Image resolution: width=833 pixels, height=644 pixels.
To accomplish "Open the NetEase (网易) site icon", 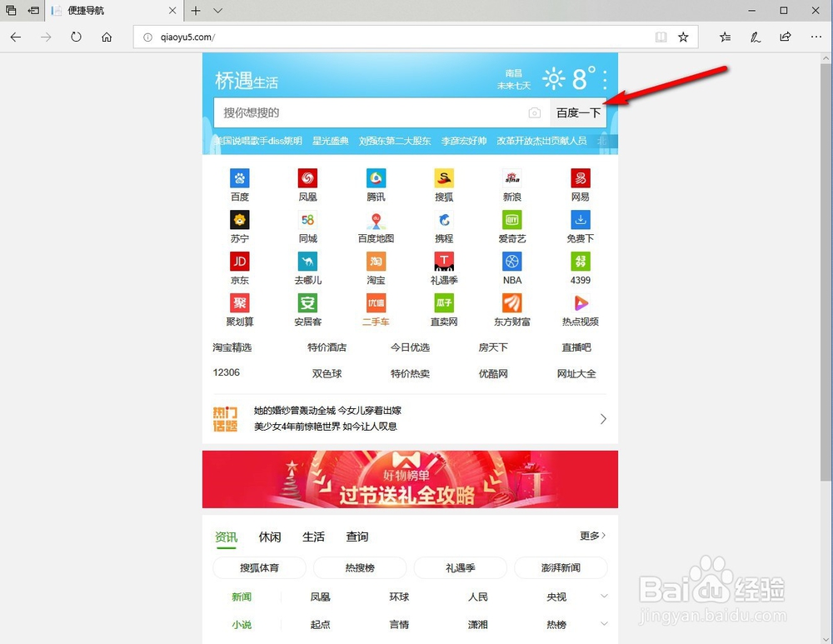I will 581,178.
